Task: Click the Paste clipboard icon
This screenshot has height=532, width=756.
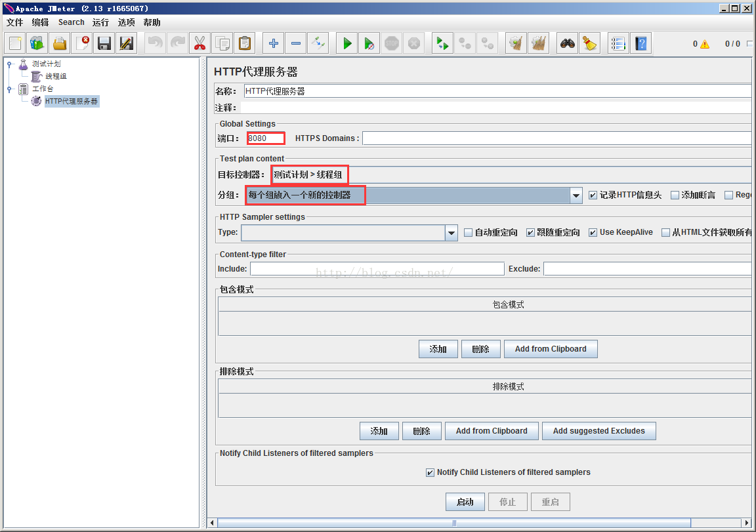Action: coord(244,43)
